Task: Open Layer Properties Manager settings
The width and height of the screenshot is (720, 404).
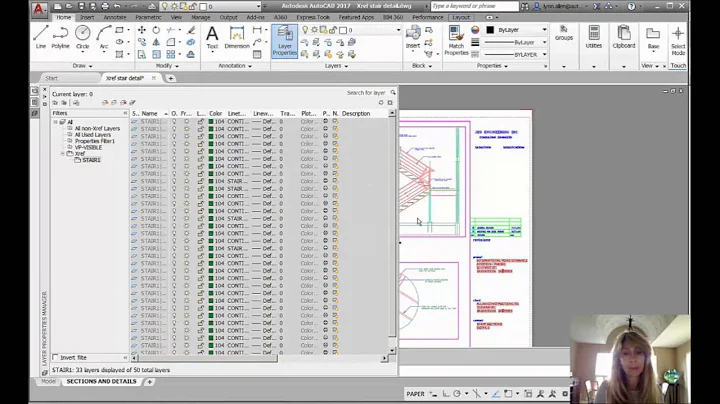Action: pyautogui.click(x=390, y=102)
